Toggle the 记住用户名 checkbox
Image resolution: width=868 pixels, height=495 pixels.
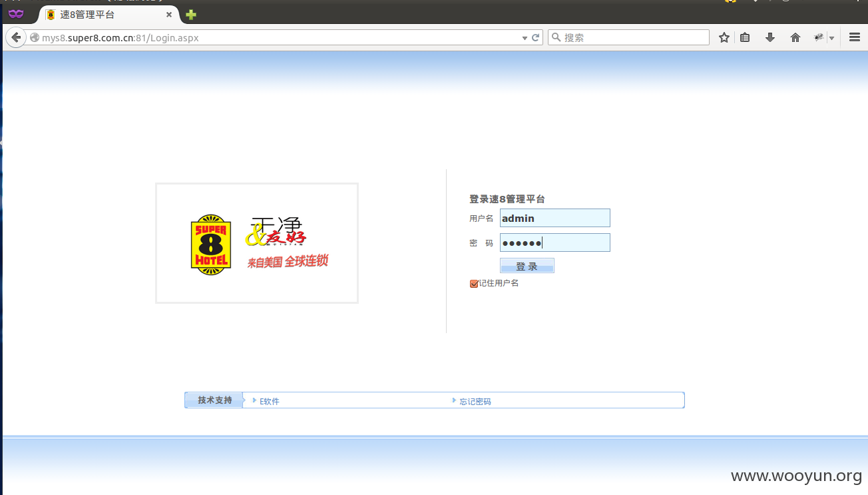(474, 284)
